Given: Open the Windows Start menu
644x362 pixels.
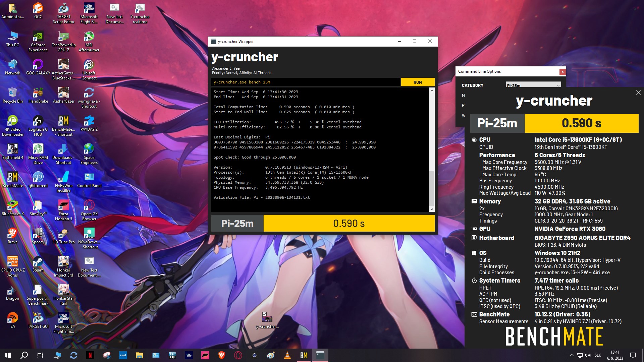Looking at the screenshot, I should (8, 355).
